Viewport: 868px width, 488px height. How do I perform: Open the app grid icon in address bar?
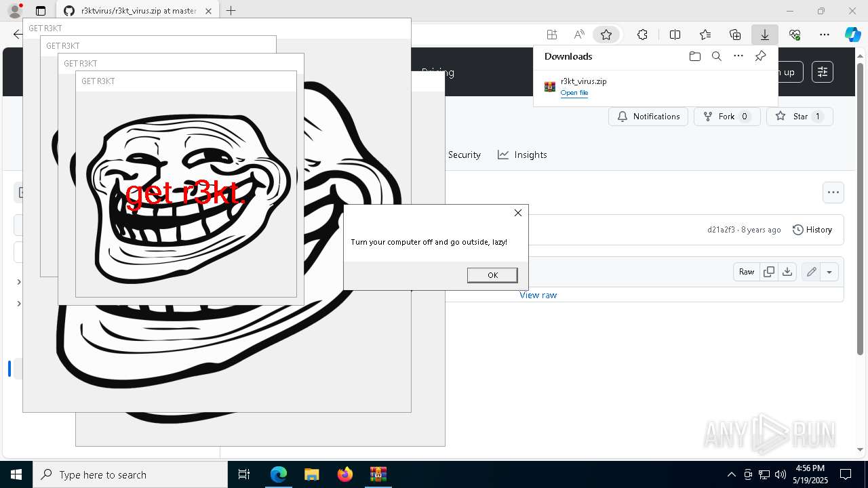[552, 35]
